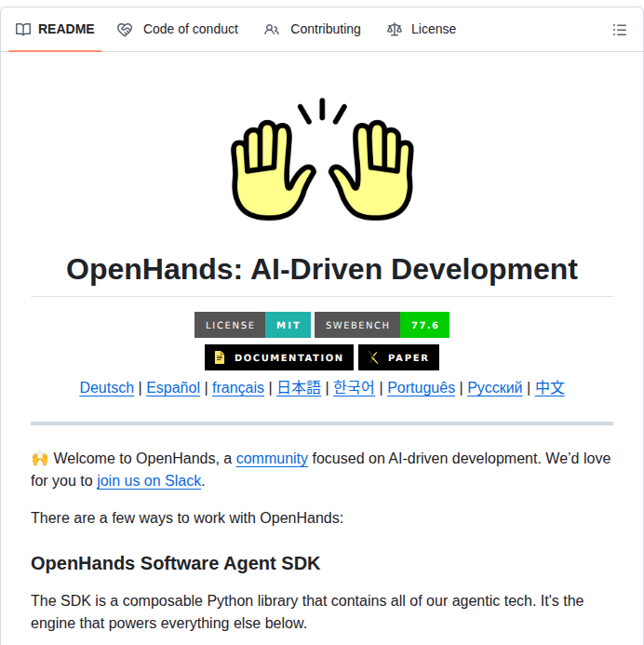Click the OpenHands Software Agent SDK heading
Viewport: 644px width, 645px height.
(175, 563)
